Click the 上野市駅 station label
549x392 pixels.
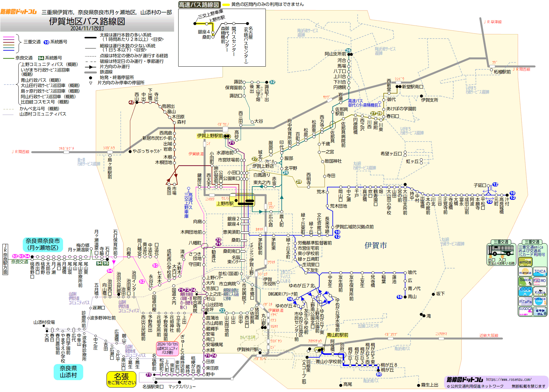tap(225, 204)
